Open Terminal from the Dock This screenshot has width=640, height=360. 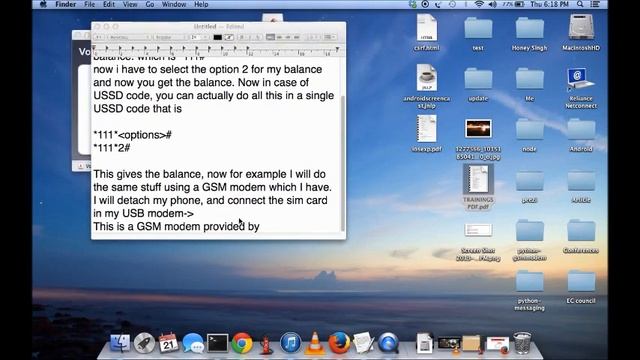[x=217, y=343]
